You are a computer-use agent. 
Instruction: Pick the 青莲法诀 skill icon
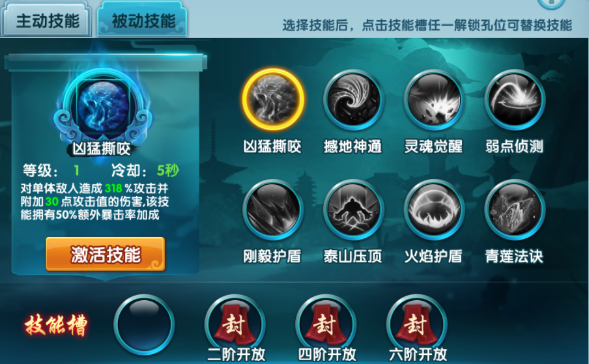[x=515, y=210]
